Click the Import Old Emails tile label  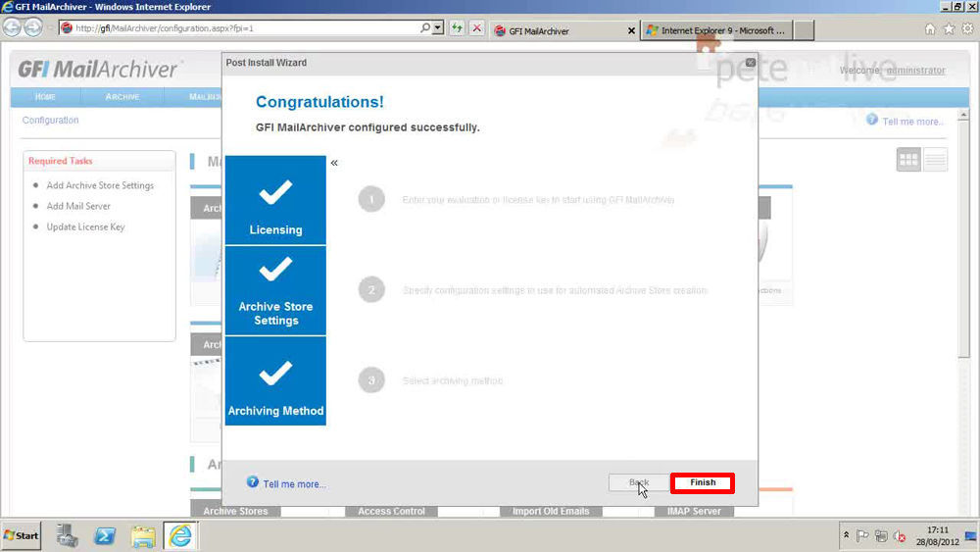pyautogui.click(x=551, y=512)
